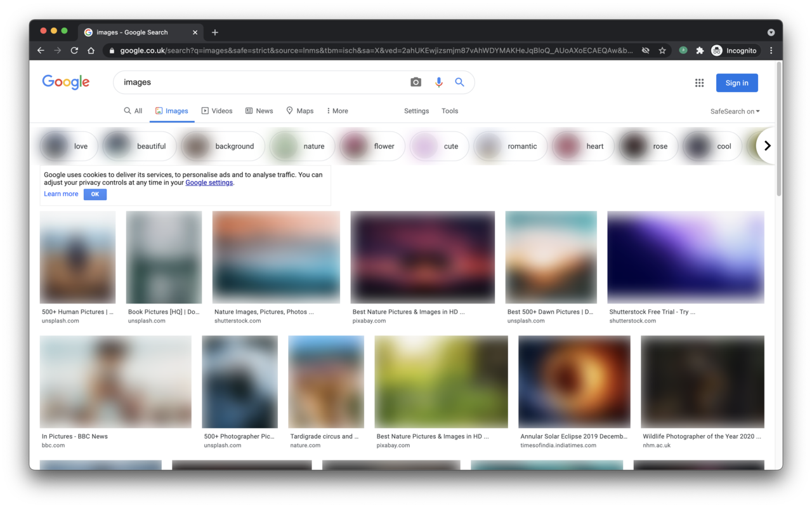Viewport: 812px width, 508px height.
Task: Switch to the Videos tab
Action: click(217, 110)
